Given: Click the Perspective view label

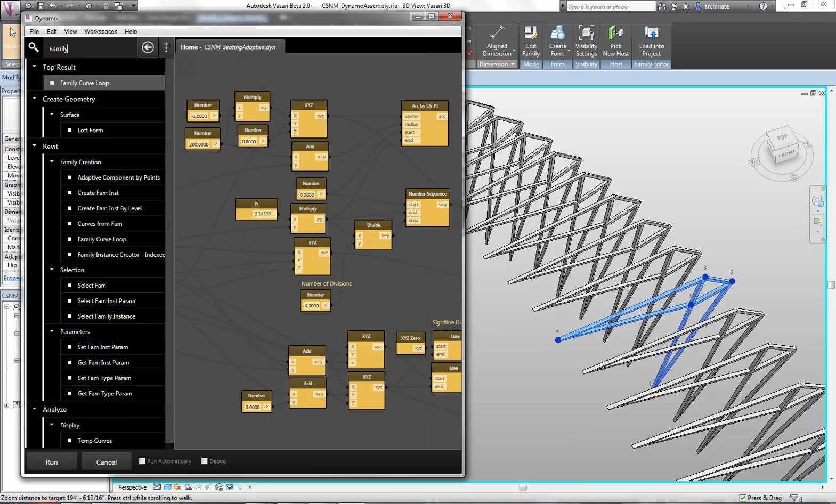Looking at the screenshot, I should (x=132, y=487).
